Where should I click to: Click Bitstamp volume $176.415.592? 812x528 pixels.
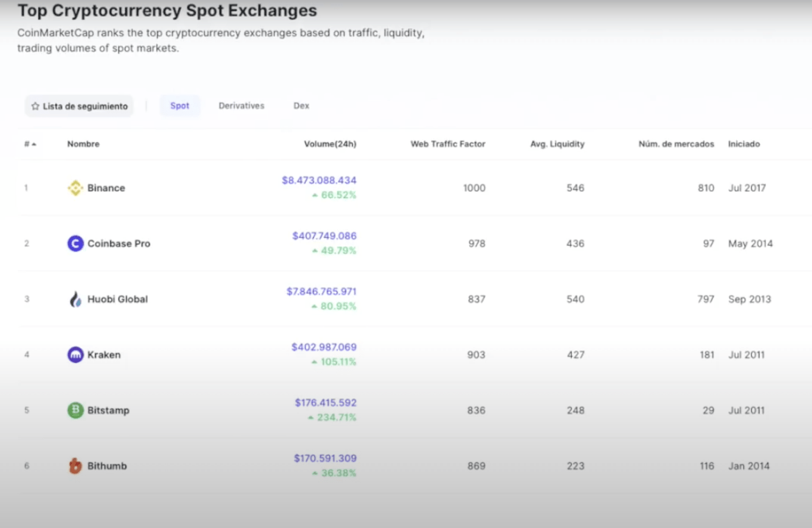click(326, 403)
